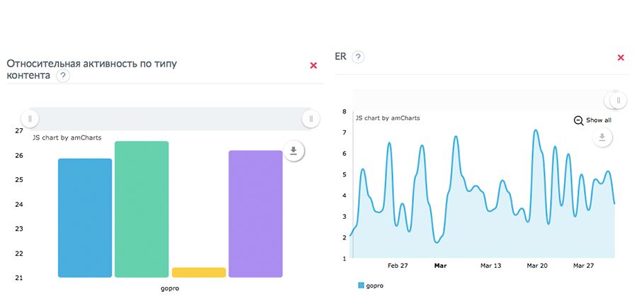
Task: Open amCharts link in the ER chart
Action: (x=387, y=118)
